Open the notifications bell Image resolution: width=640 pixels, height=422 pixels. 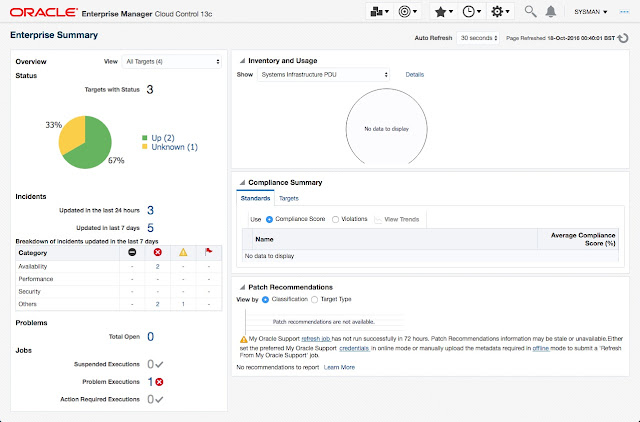[551, 12]
